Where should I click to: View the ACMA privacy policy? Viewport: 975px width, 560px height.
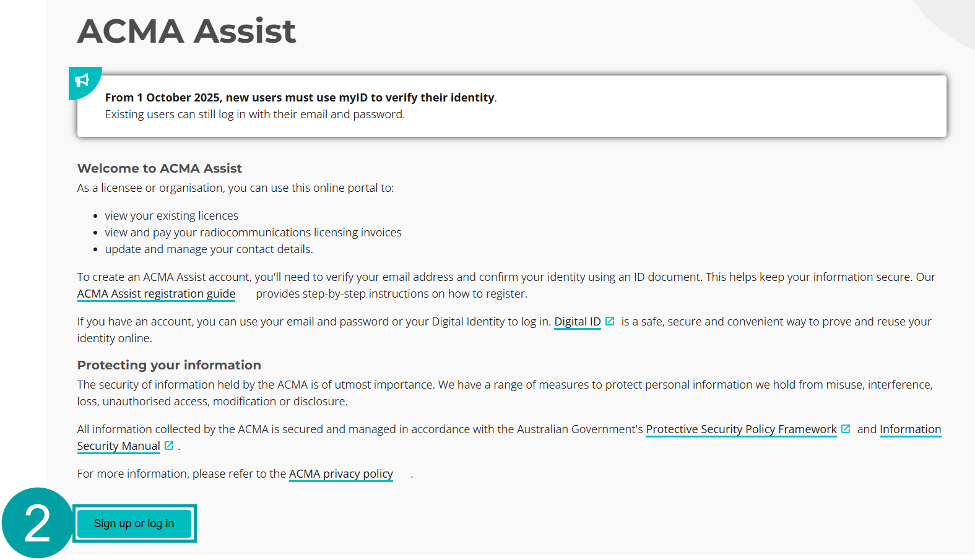tap(340, 473)
